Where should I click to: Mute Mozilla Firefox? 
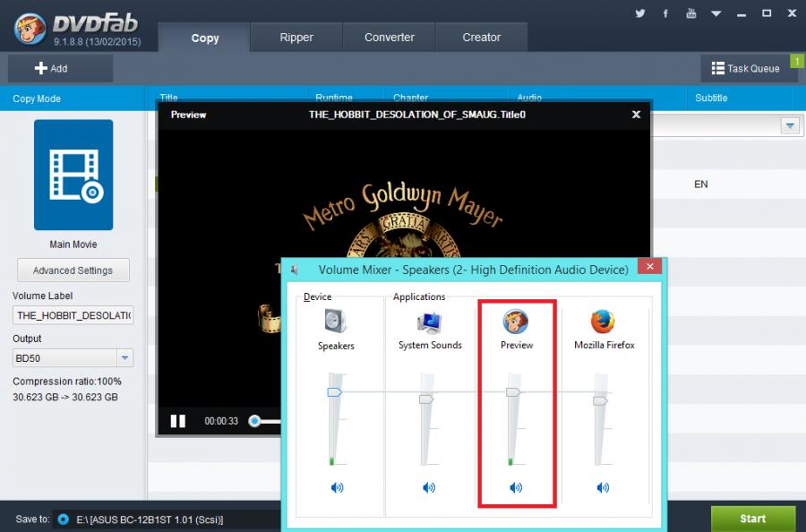pyautogui.click(x=603, y=487)
